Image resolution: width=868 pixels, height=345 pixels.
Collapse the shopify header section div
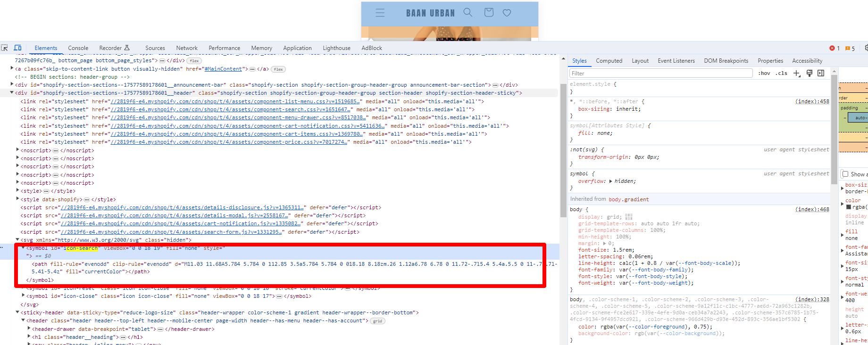pos(12,93)
